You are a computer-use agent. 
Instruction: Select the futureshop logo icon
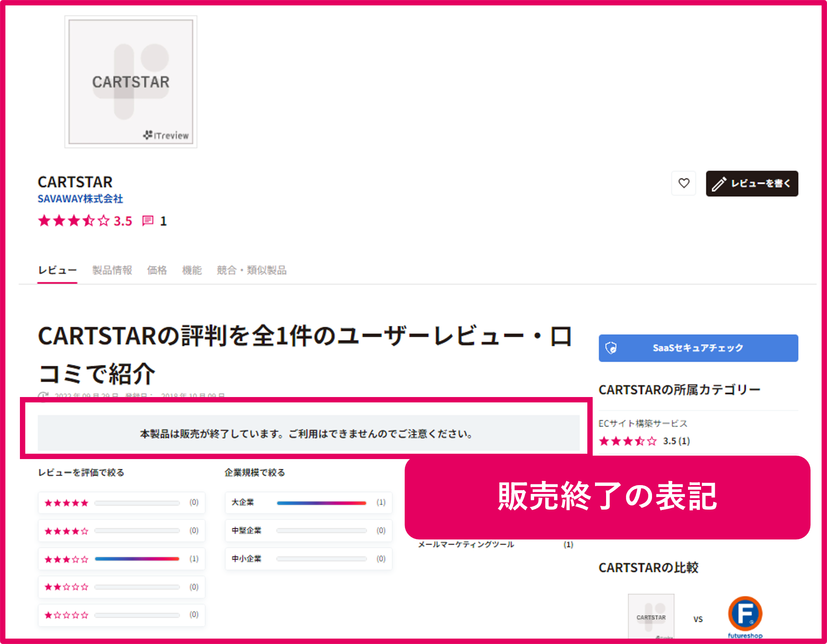coord(745,614)
